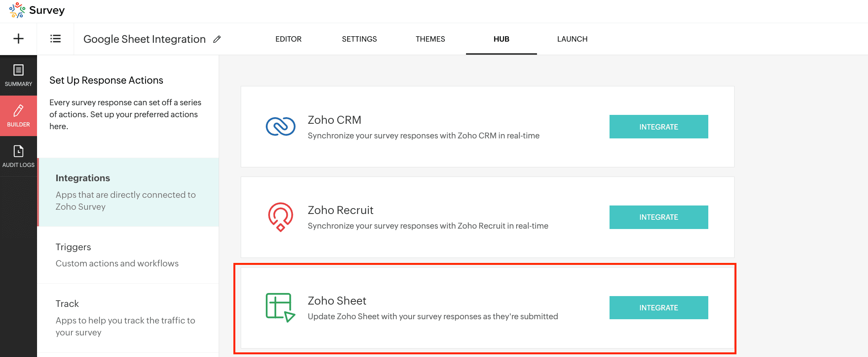Click the plus icon to create survey

click(x=19, y=39)
